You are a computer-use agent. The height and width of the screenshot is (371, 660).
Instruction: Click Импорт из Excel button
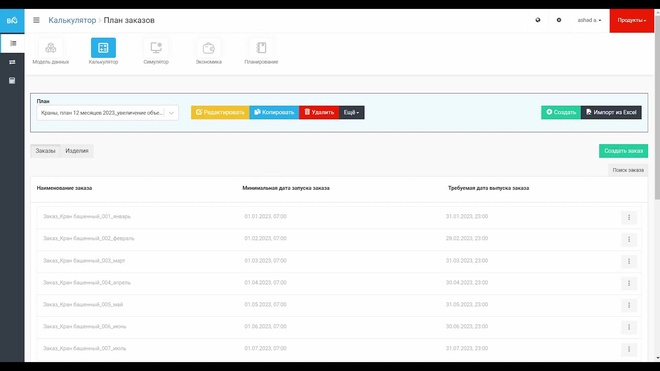pos(611,112)
